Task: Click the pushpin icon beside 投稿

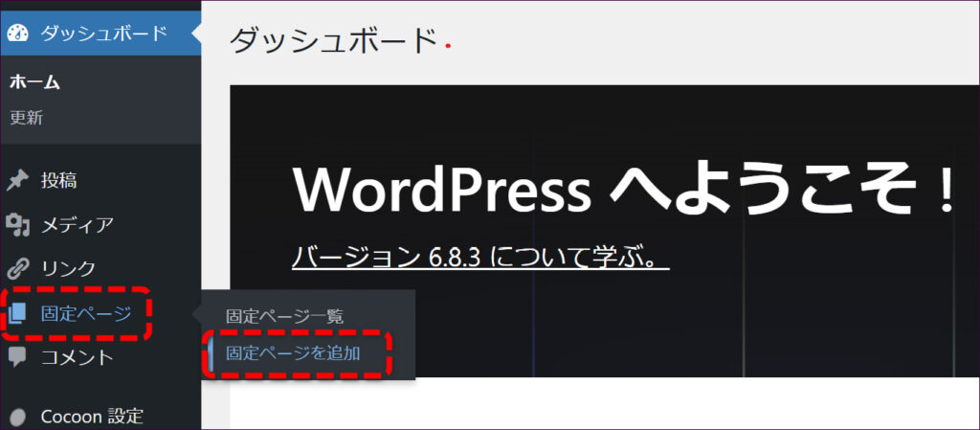Action: coord(17,180)
